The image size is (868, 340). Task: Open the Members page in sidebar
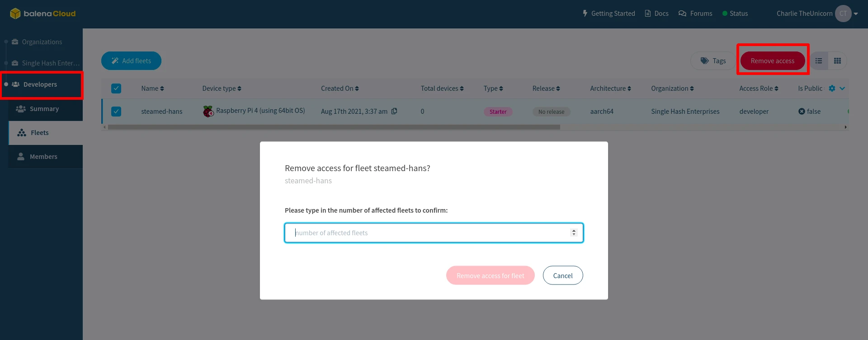44,157
